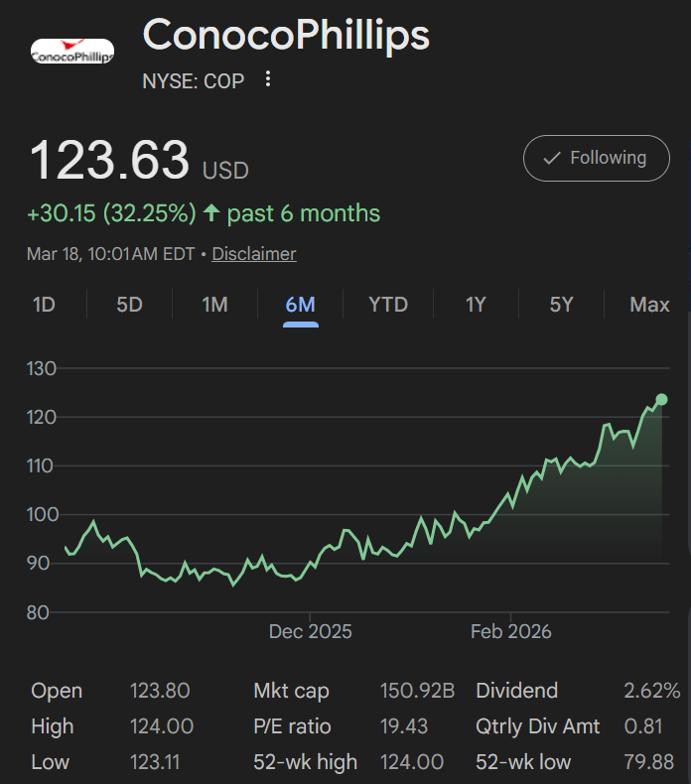Select the 5Y time range tab
This screenshot has width=691, height=784.
tap(561, 305)
